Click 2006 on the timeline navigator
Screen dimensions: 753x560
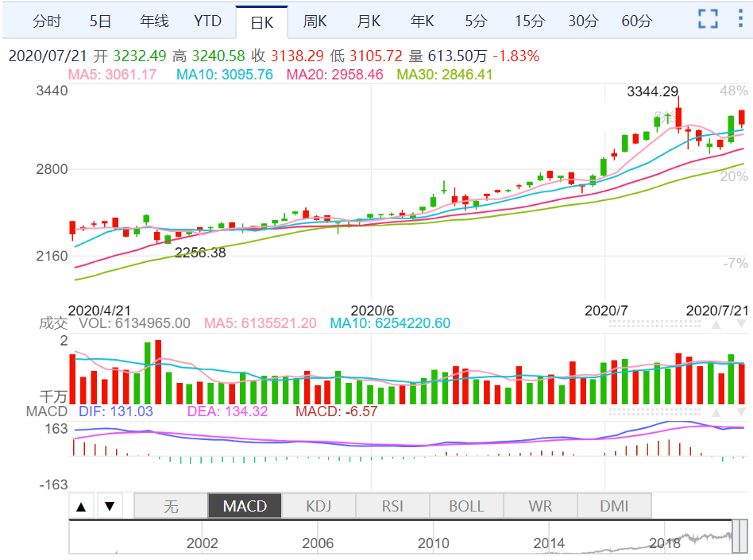pyautogui.click(x=318, y=543)
